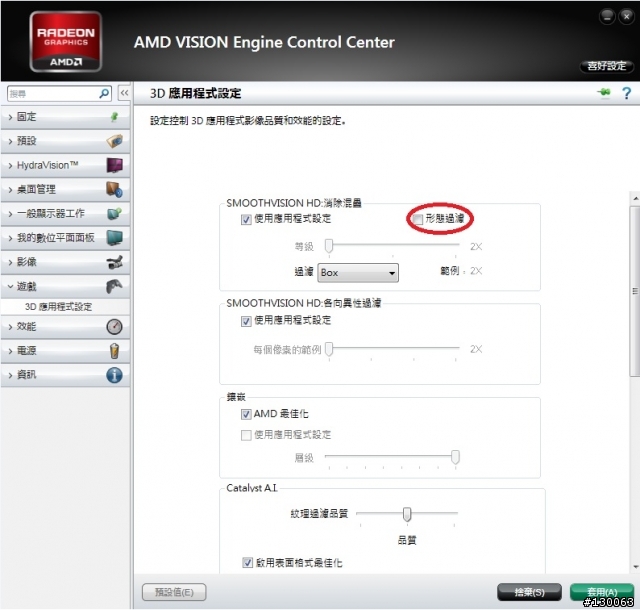
Task: Click the scrollbar up arrow
Action: [x=636, y=199]
